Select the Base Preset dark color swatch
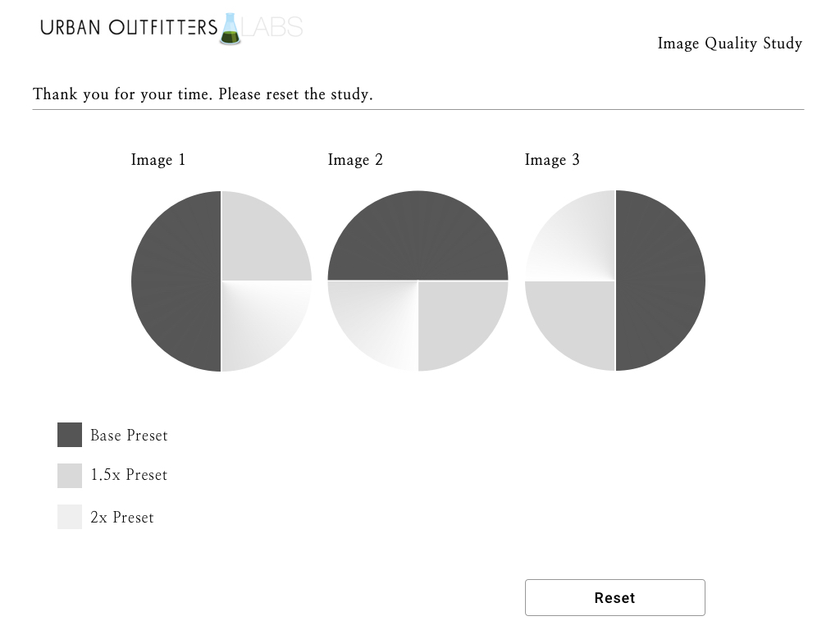Viewport: 840px width, 630px height. pyautogui.click(x=70, y=435)
